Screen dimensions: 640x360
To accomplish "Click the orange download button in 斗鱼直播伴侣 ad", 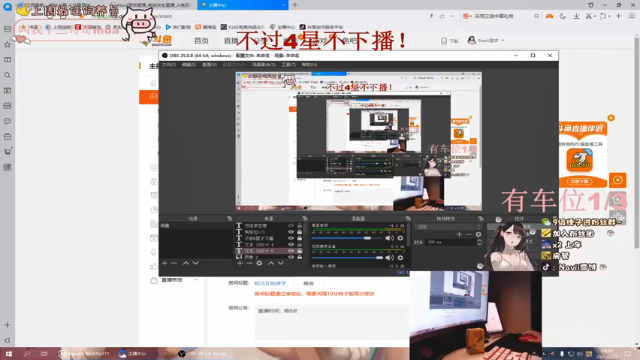I will 580,181.
